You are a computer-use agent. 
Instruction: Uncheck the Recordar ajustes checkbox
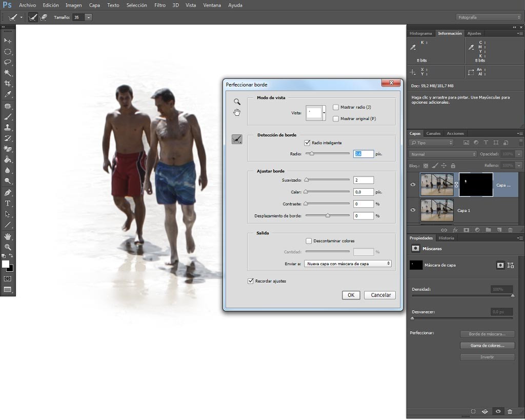pos(250,281)
